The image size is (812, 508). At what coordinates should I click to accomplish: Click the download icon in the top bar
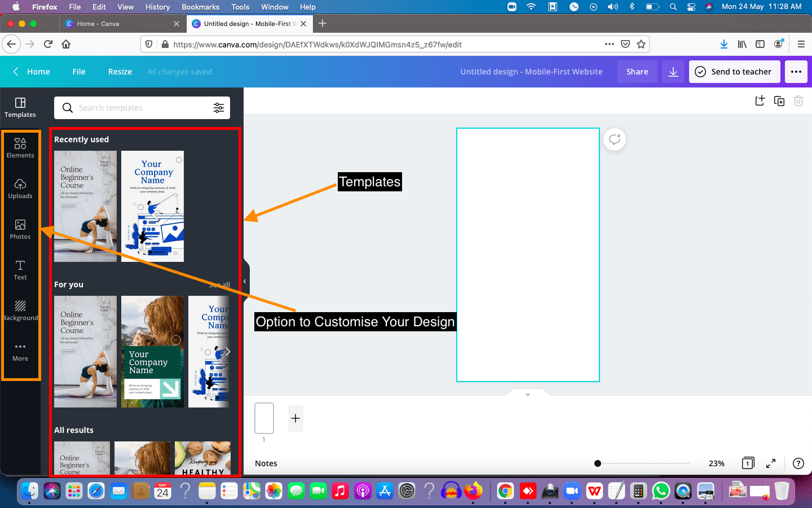coord(673,72)
